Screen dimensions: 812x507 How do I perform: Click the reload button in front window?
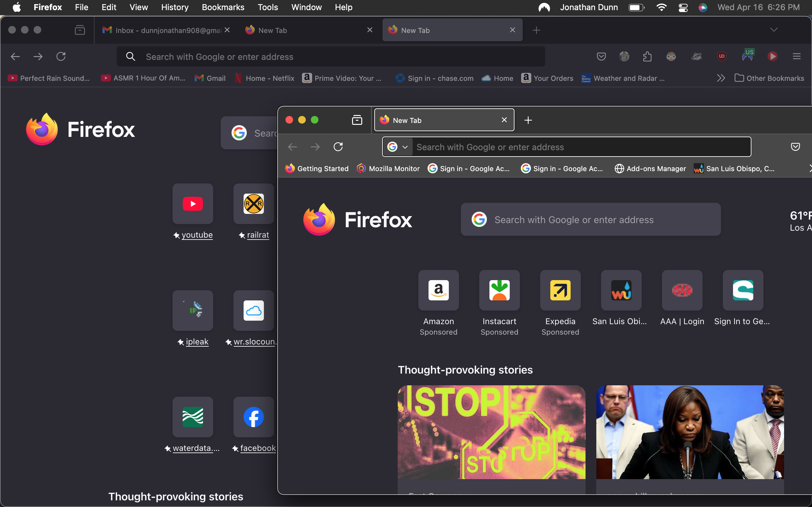[x=338, y=146]
